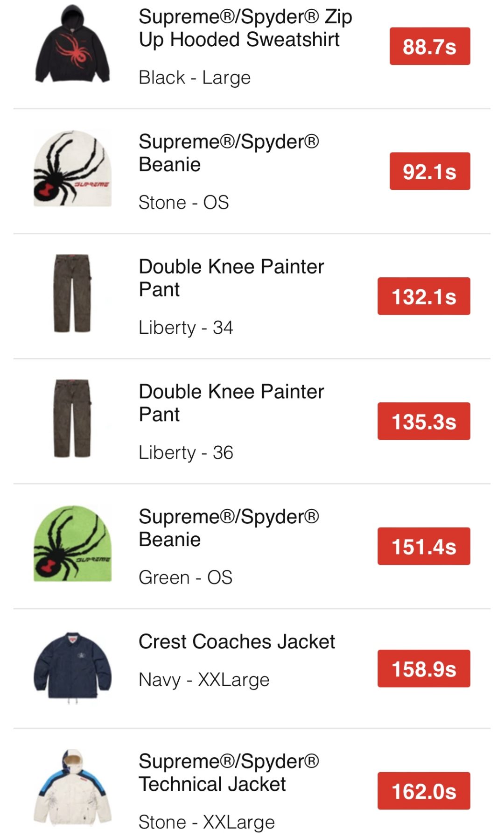Viewport: 504px width, 837px height.
Task: Click the 92.1s sellout time badge
Action: coord(430,171)
